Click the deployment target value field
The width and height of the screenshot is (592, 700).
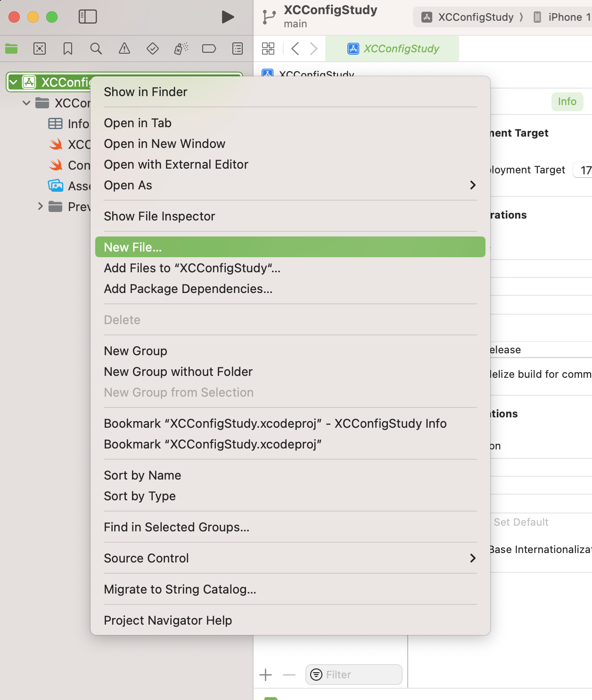pos(583,170)
